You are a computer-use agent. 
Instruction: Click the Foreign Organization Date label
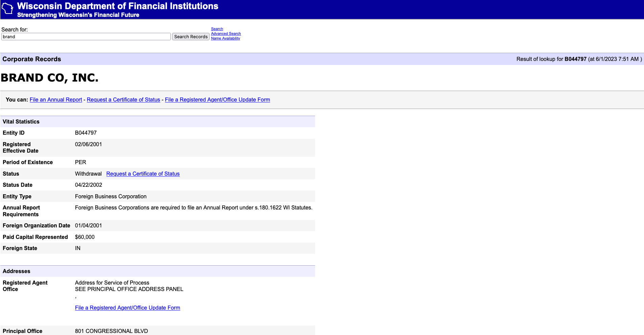pos(37,225)
